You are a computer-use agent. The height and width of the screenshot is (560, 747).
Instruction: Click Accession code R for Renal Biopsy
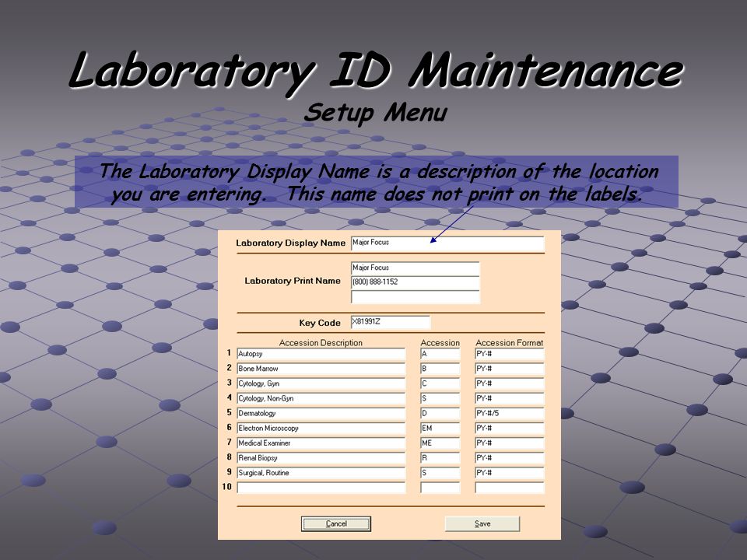point(440,458)
